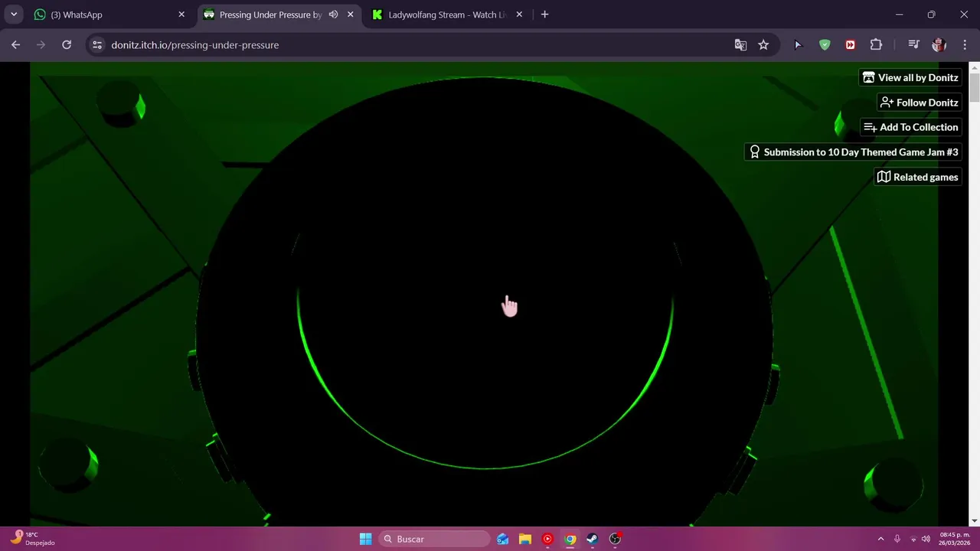Open YouTube Music from the taskbar
The width and height of the screenshot is (980, 551).
click(547, 539)
